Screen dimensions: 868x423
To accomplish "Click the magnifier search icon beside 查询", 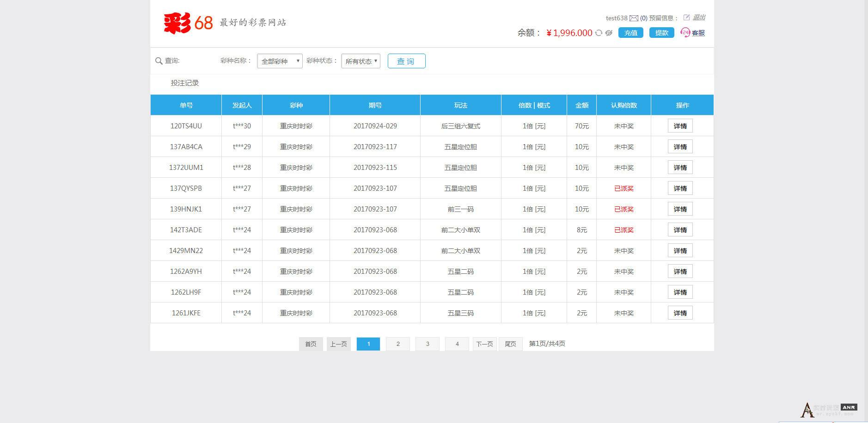I will point(159,61).
